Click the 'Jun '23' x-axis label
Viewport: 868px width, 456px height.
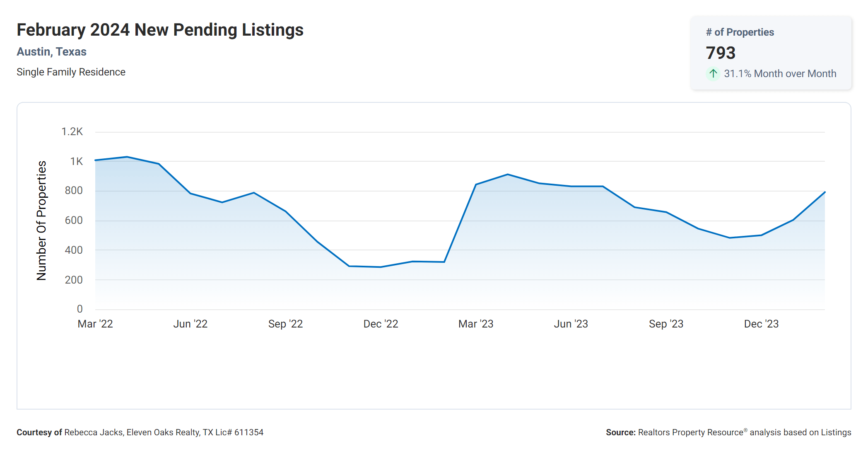[x=571, y=324]
